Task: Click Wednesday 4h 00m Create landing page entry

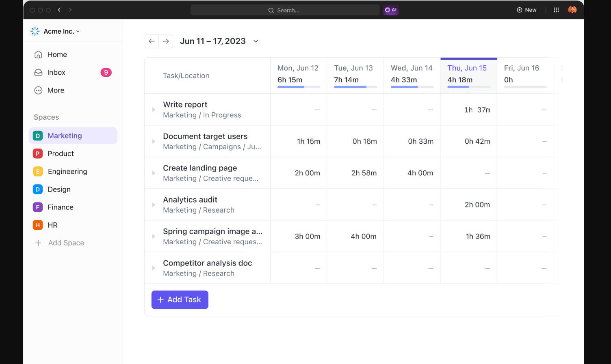Action: point(420,173)
